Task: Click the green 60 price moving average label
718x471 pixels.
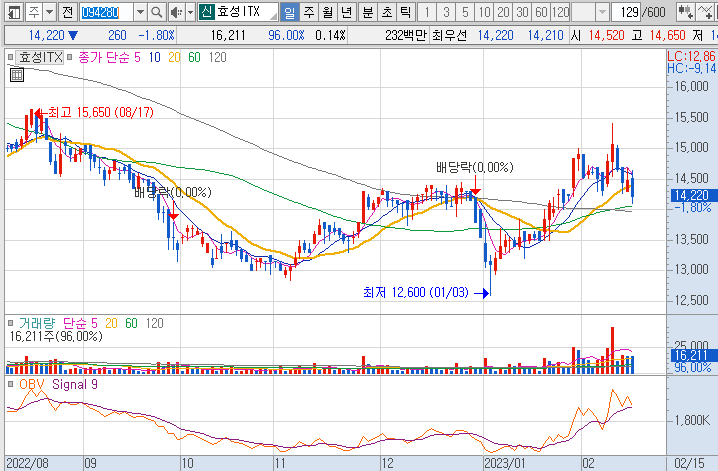Action: tap(195, 57)
